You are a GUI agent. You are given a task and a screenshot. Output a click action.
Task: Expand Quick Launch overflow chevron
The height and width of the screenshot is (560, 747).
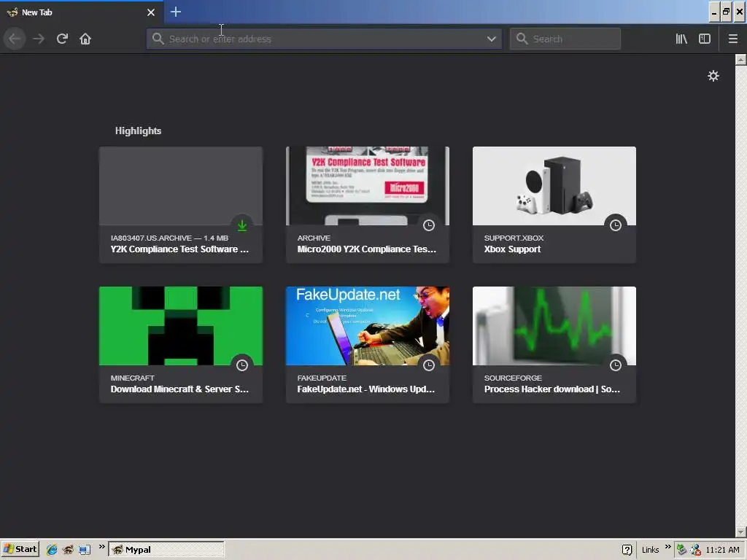click(101, 547)
